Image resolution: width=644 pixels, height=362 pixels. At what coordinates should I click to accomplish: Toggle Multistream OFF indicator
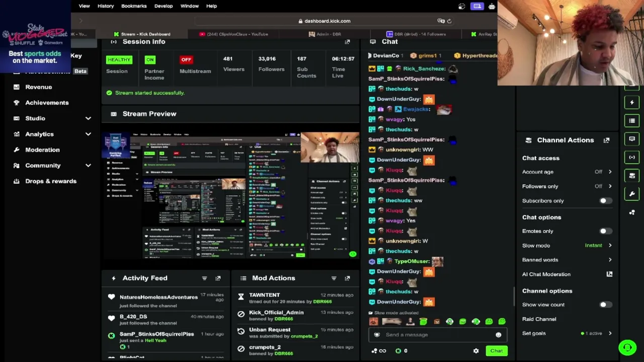[x=186, y=60]
